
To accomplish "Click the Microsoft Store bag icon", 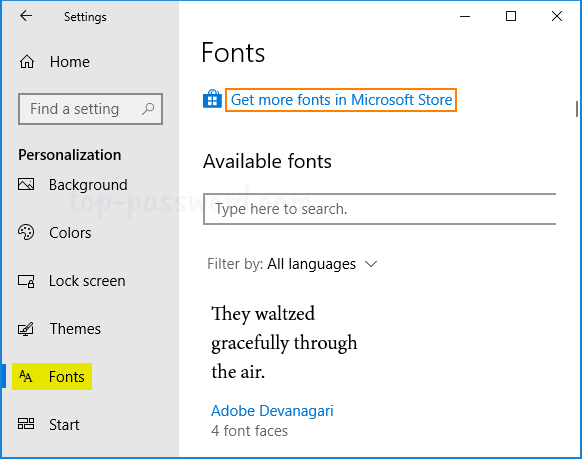I will point(212,99).
